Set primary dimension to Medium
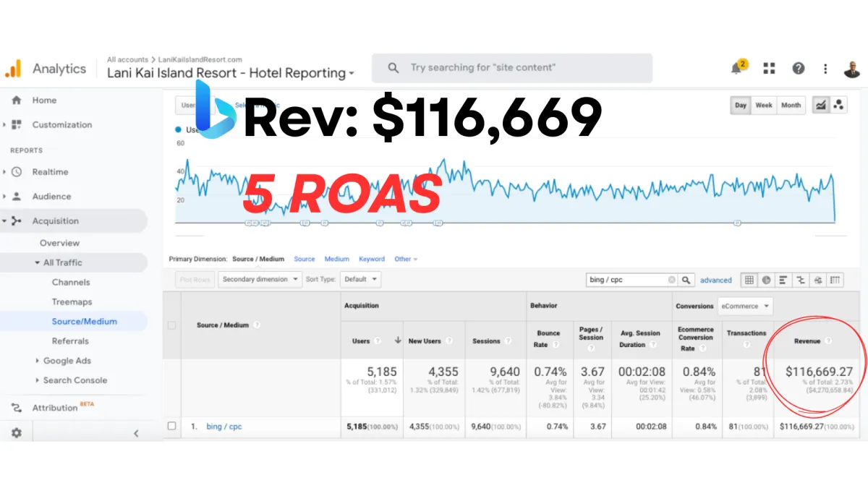 tap(337, 259)
